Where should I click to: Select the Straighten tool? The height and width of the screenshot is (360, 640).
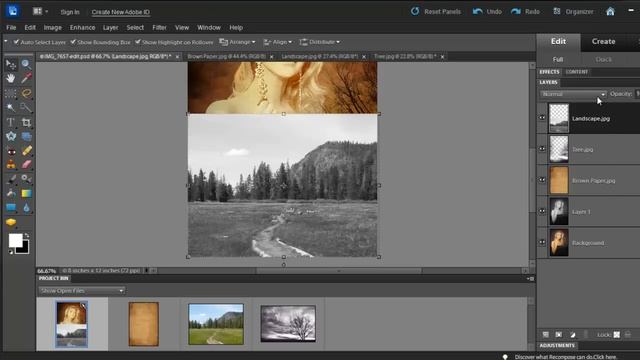pyautogui.click(x=26, y=136)
